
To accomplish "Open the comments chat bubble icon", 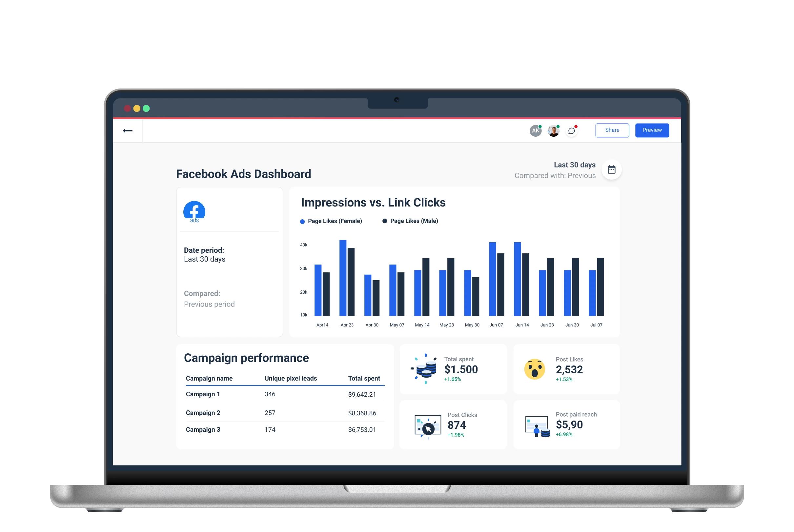I will pos(572,131).
